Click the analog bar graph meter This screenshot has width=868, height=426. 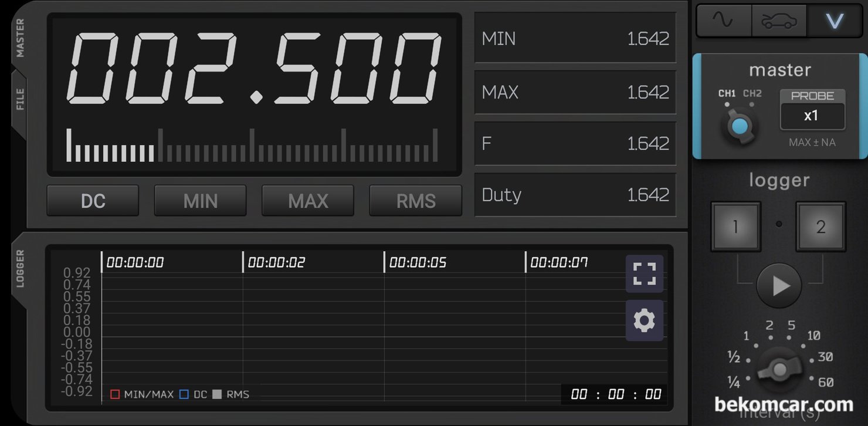tap(252, 145)
